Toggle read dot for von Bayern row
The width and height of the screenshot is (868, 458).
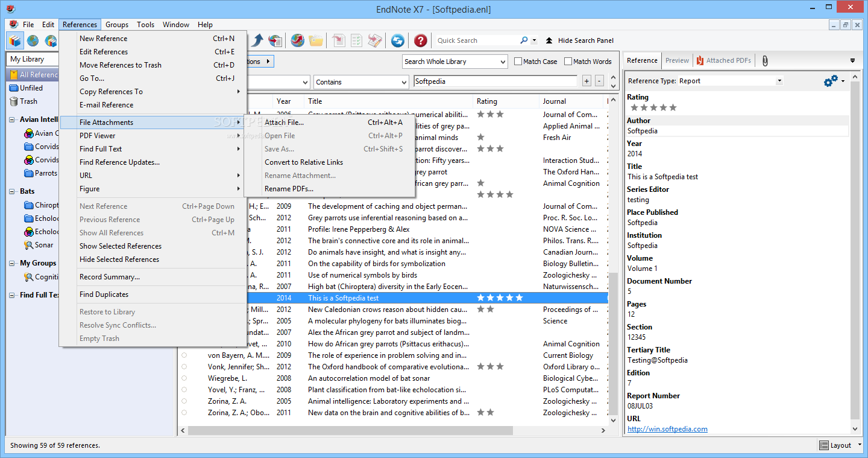(184, 355)
